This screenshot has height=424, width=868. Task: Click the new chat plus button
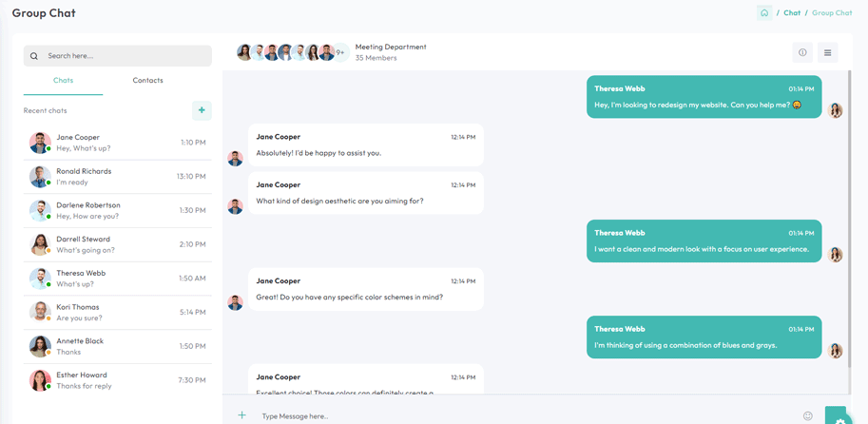[x=202, y=110]
